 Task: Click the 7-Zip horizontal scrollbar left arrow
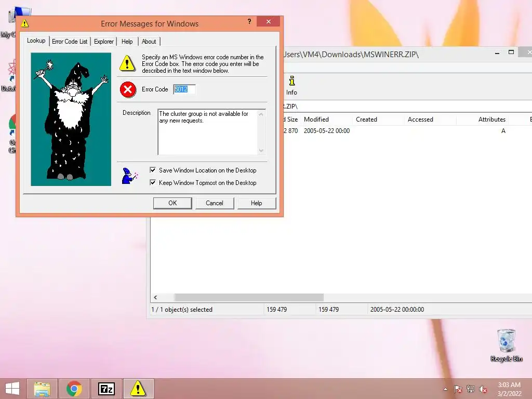pyautogui.click(x=155, y=298)
